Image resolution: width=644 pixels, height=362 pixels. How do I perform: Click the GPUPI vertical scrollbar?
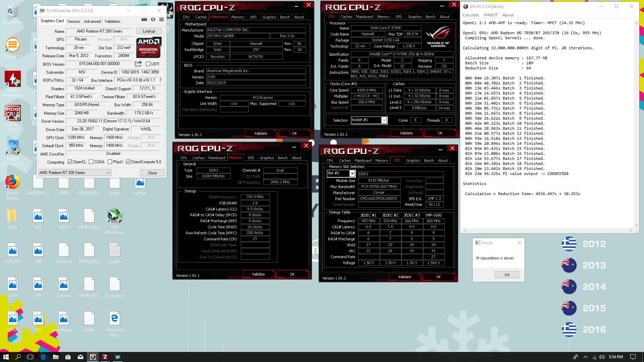(636, 124)
